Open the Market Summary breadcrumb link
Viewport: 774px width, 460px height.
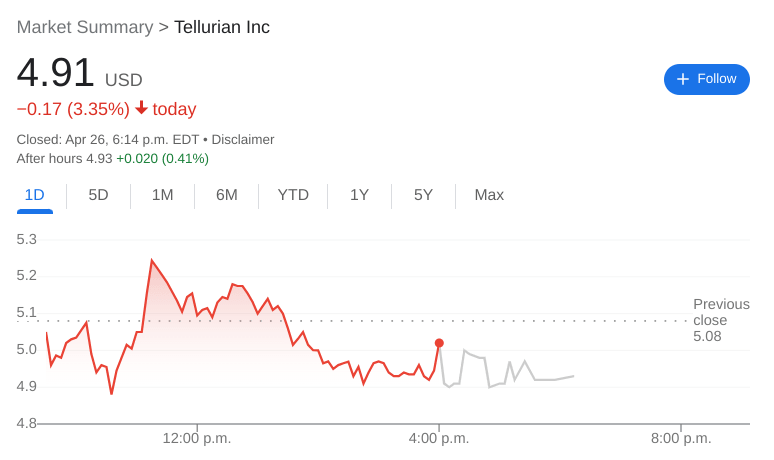pos(85,27)
